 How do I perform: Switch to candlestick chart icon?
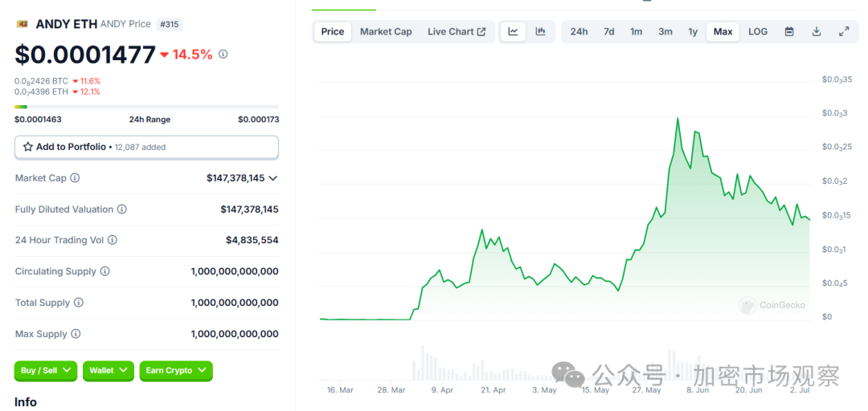tap(540, 31)
